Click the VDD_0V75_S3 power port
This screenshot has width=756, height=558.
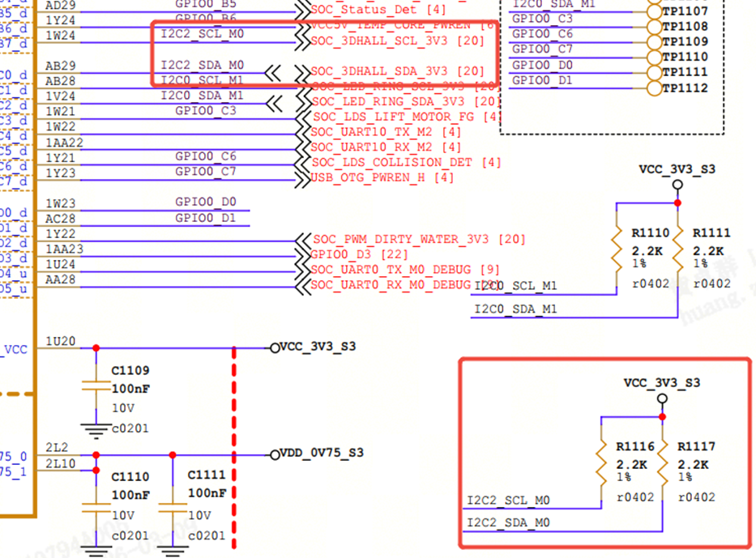coord(317,454)
